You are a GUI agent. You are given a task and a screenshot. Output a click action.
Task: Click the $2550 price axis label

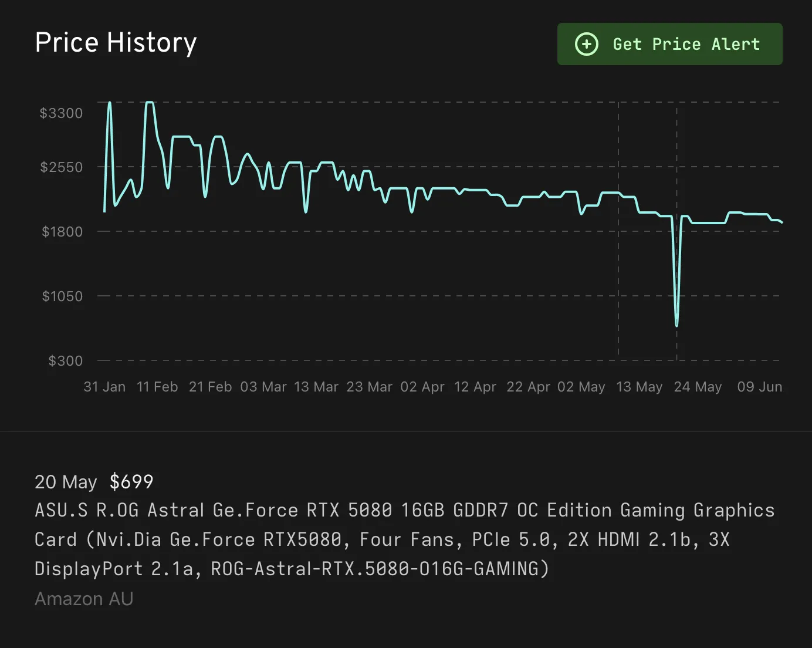point(62,167)
